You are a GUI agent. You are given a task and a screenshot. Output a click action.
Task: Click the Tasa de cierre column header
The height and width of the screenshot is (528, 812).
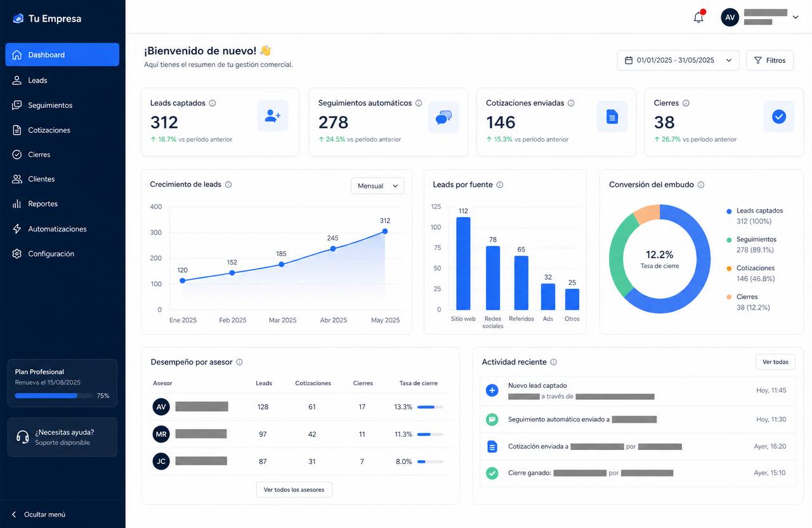pos(419,383)
